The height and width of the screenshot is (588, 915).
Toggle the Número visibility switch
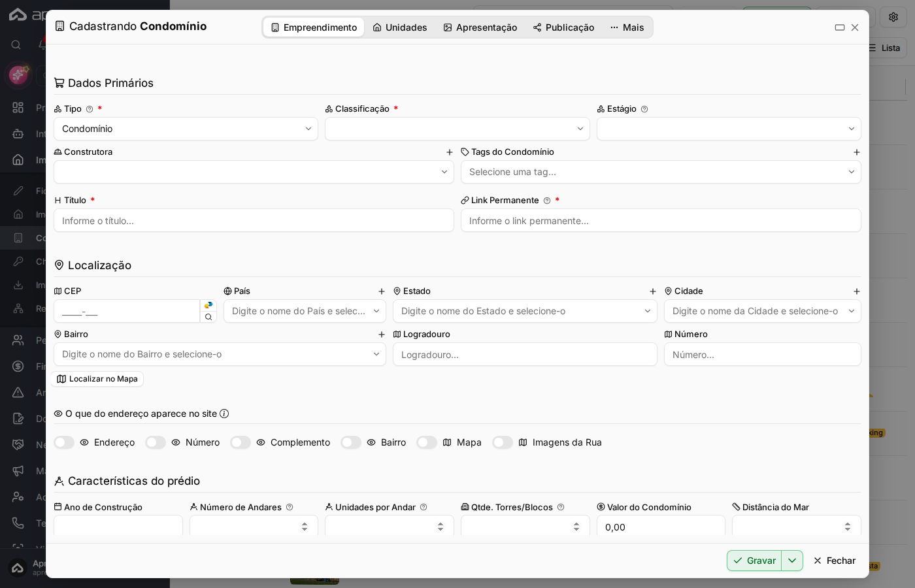[x=156, y=442]
